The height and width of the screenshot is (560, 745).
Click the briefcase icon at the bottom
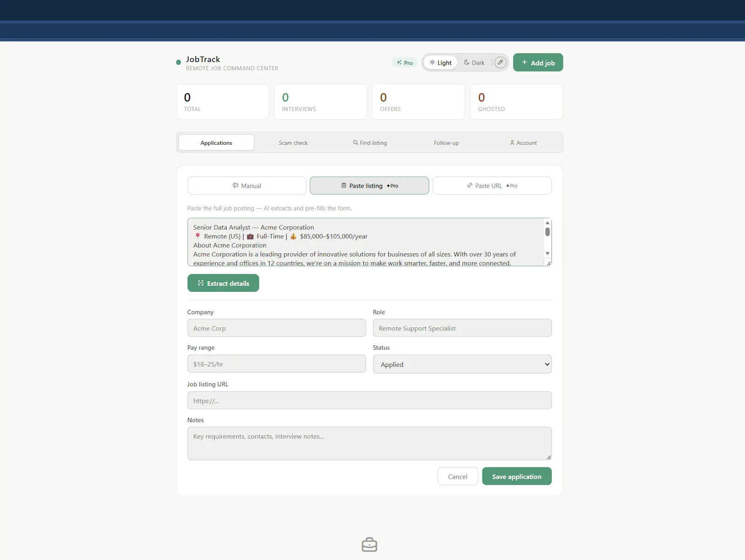click(x=369, y=545)
